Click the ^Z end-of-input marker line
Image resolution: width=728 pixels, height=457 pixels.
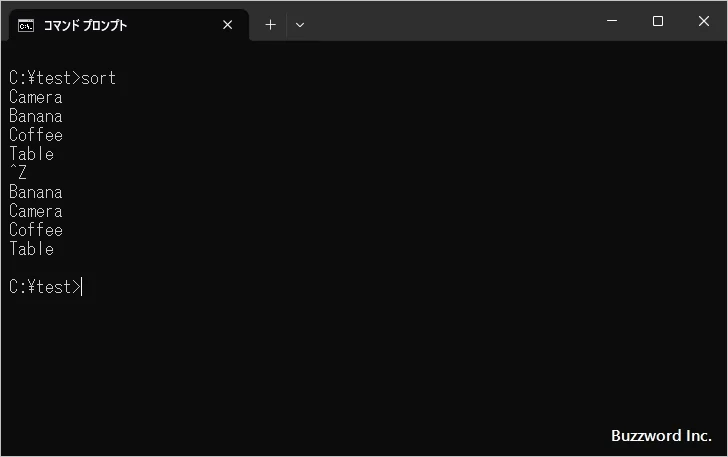click(18, 173)
